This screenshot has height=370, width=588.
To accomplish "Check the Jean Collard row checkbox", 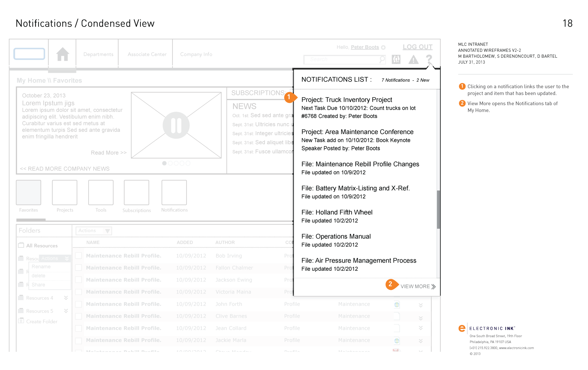I will coord(79,328).
